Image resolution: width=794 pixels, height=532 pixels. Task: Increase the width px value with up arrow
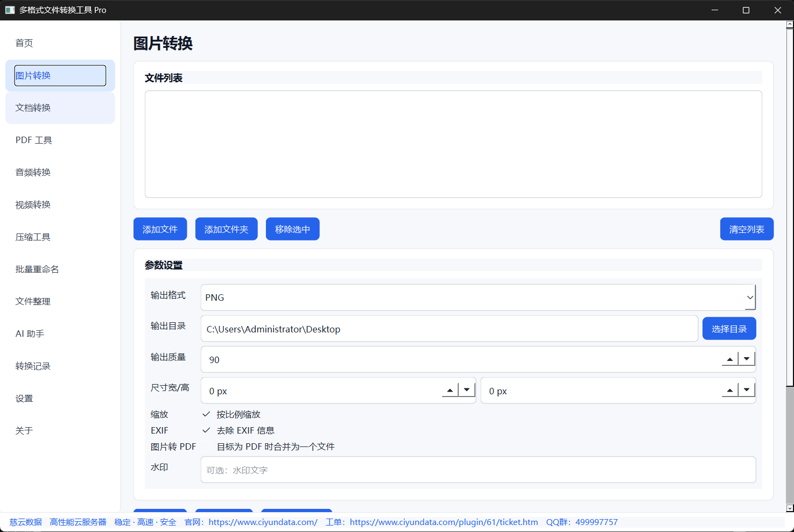(x=449, y=390)
